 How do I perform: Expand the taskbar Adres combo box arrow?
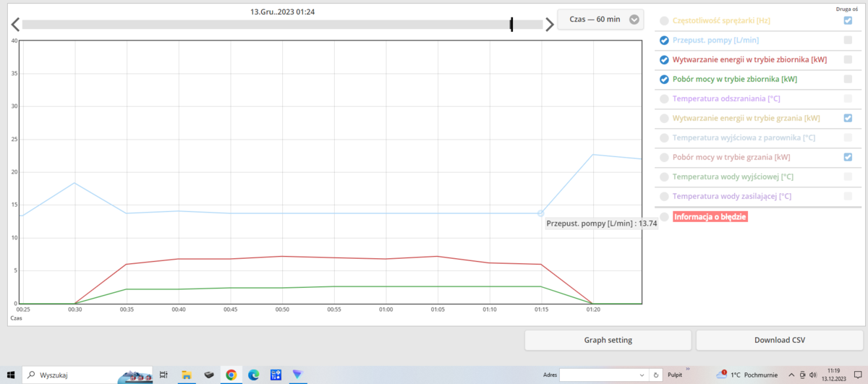642,375
